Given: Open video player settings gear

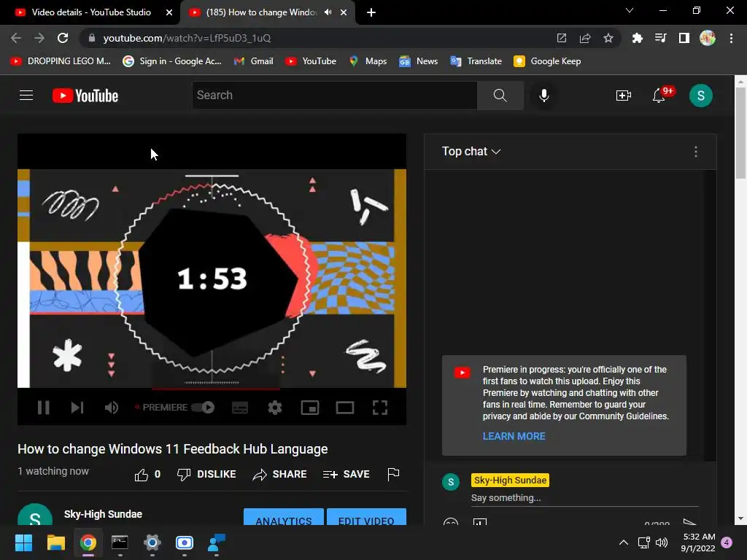Looking at the screenshot, I should (x=275, y=408).
